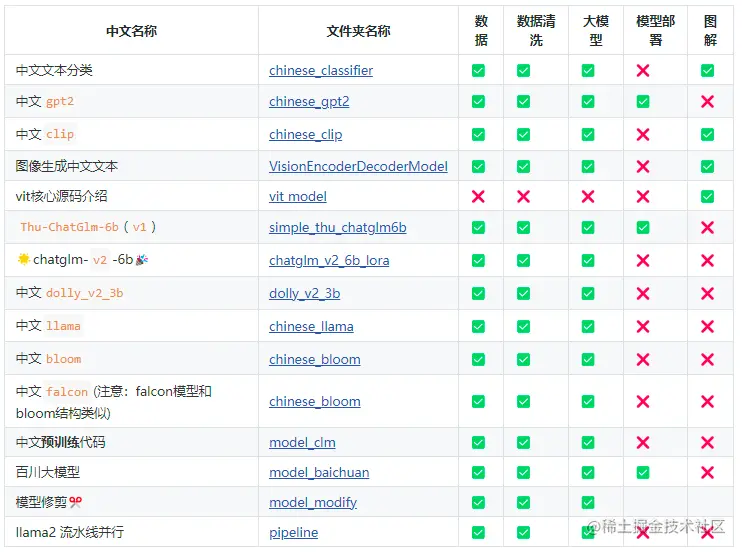
Task: Select the falcon模型和bloom结构类似 note text
Action: pos(114,402)
